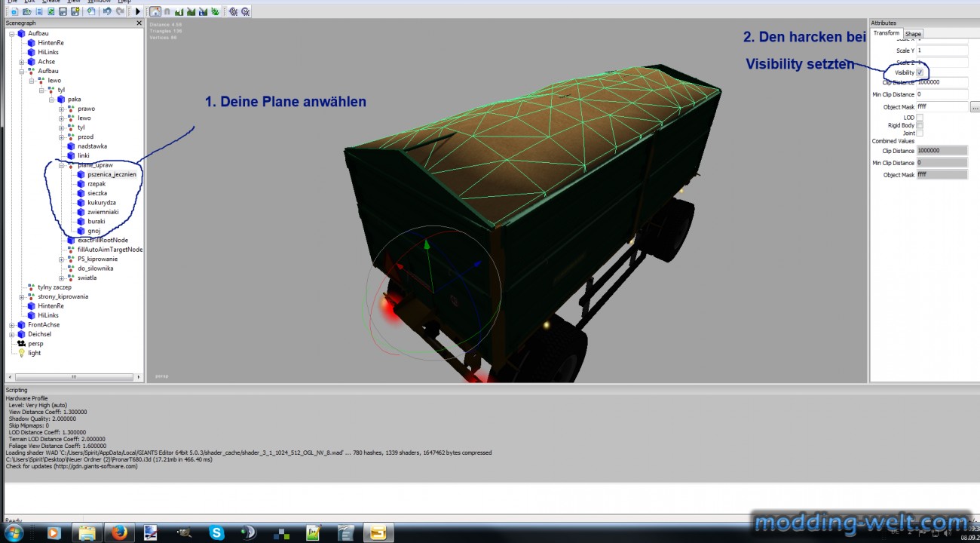Collapse the plane_upraw node
The height and width of the screenshot is (543, 980).
coord(61,165)
